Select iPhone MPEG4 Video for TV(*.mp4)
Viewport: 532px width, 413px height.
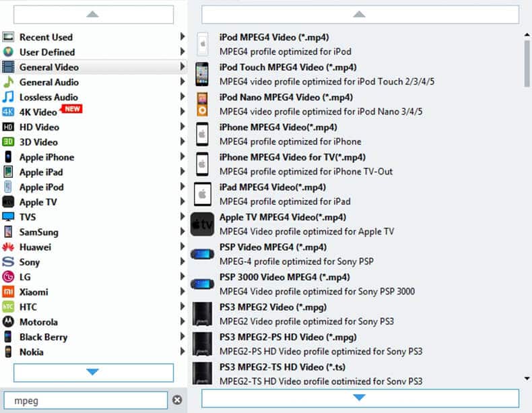tap(356, 164)
